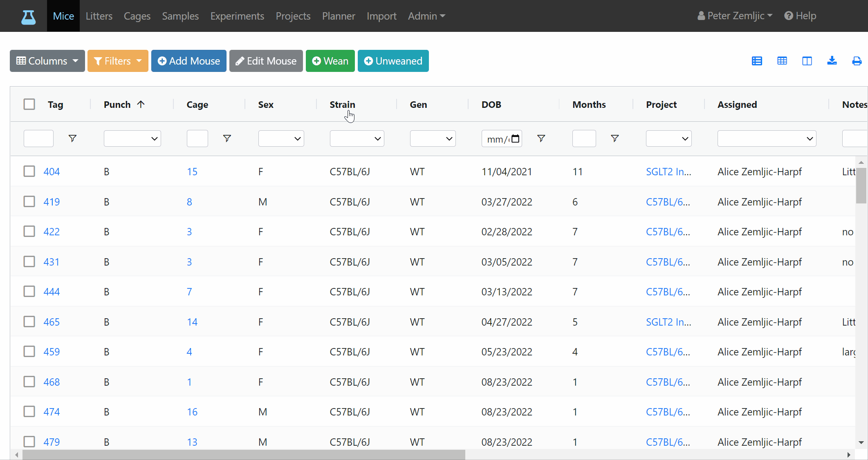Tick the checkbox for mouse 444
The image size is (868, 460).
tap(29, 291)
